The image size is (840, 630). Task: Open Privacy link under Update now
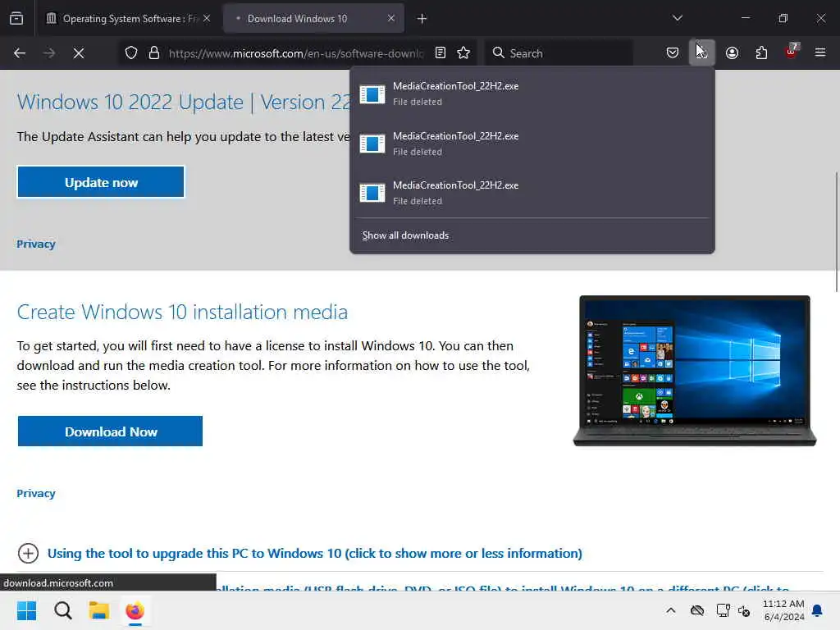coord(36,244)
